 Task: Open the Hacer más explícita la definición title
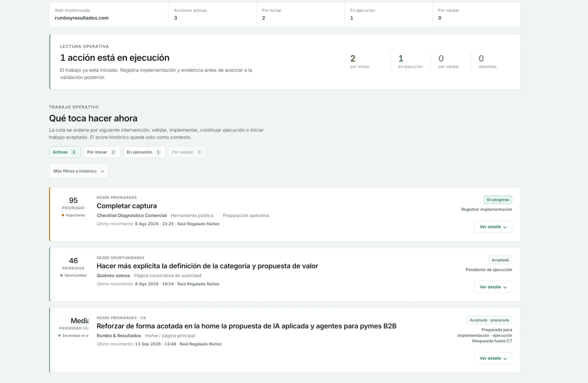207,266
